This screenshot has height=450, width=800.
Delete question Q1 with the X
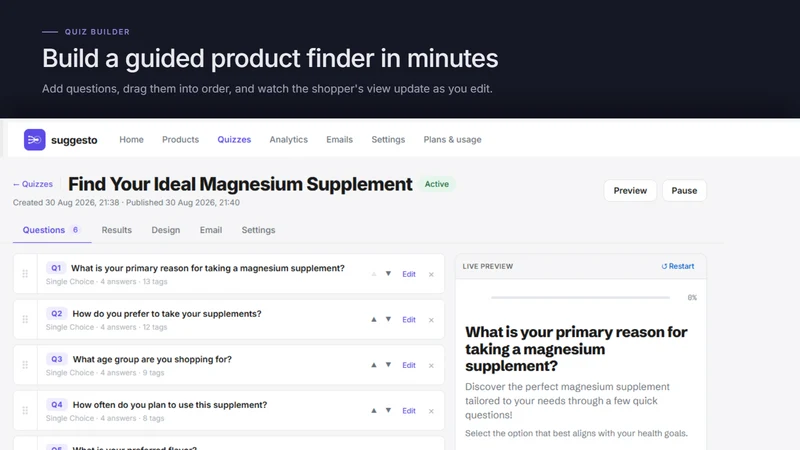pyautogui.click(x=431, y=274)
